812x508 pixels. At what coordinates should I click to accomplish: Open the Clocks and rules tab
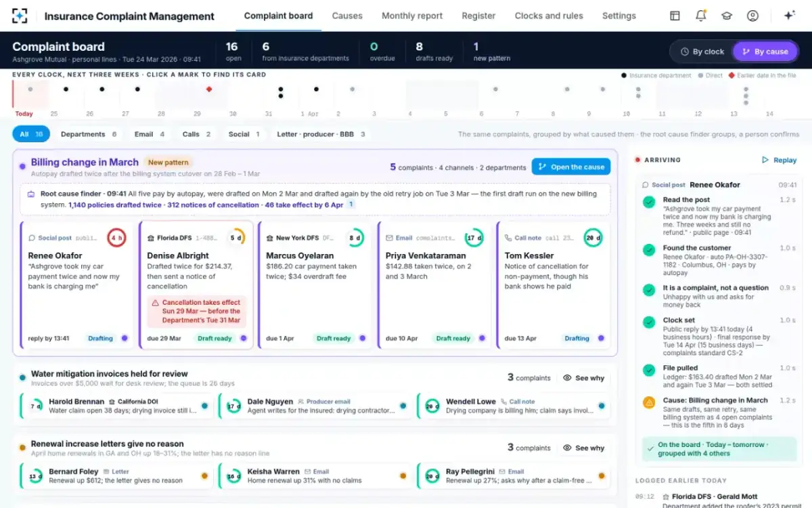pos(549,16)
